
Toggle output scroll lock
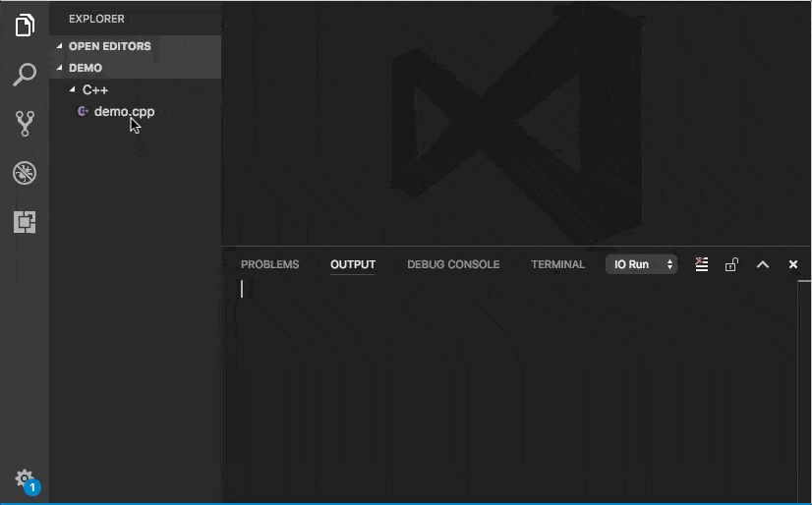731,264
